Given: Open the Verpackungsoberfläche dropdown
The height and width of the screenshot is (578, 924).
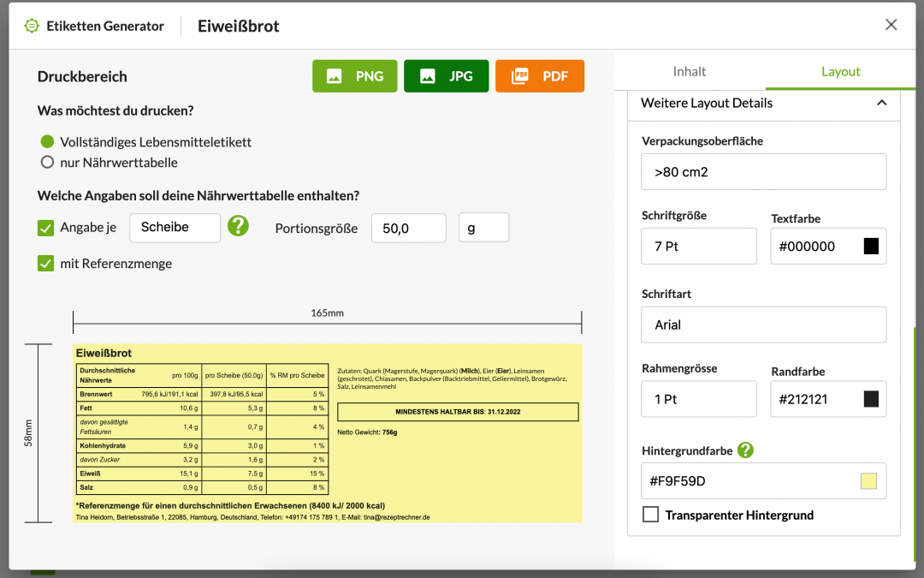Looking at the screenshot, I should 763,172.
